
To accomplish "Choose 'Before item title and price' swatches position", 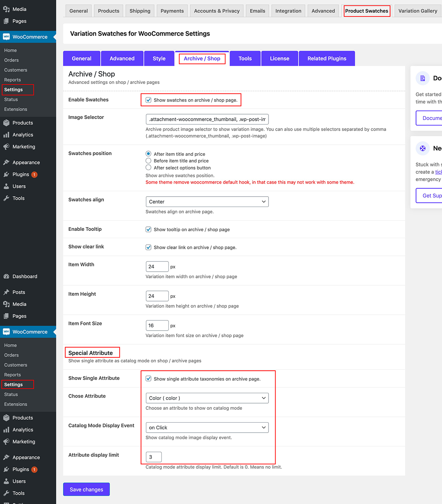I will (x=148, y=161).
